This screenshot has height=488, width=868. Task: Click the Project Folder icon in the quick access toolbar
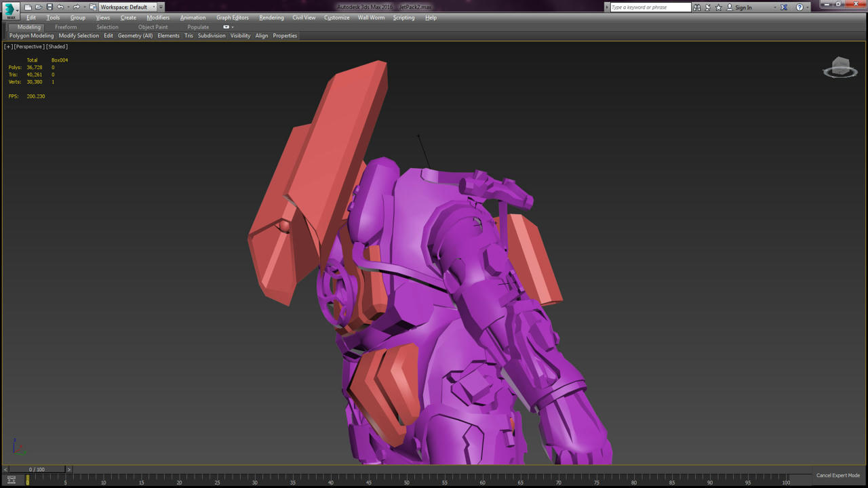[93, 7]
